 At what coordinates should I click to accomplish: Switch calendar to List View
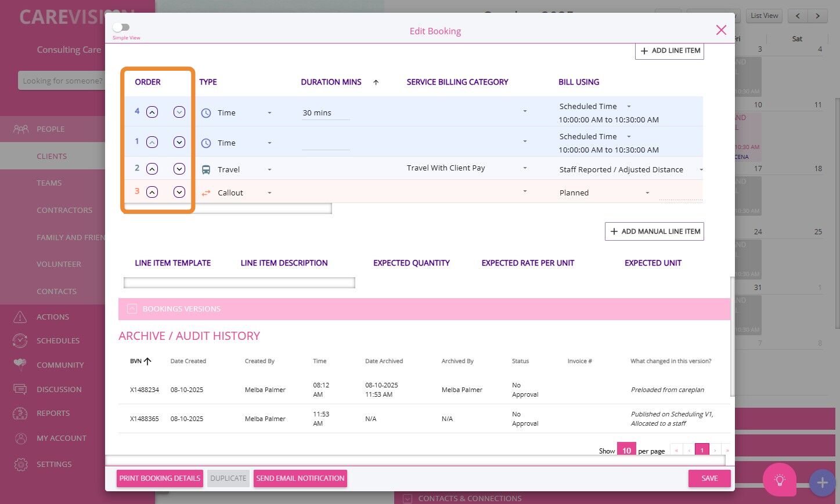click(x=764, y=16)
